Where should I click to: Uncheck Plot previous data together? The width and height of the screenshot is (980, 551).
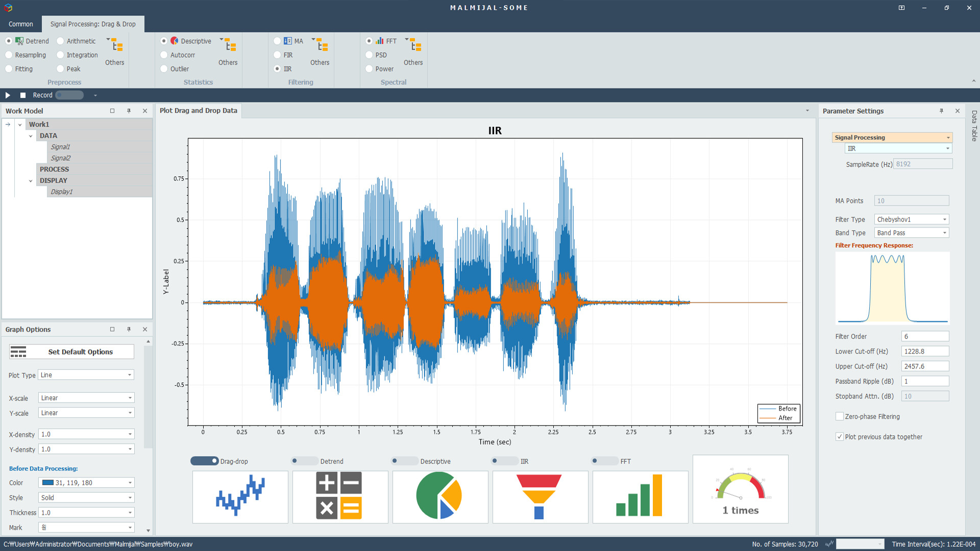(x=840, y=437)
